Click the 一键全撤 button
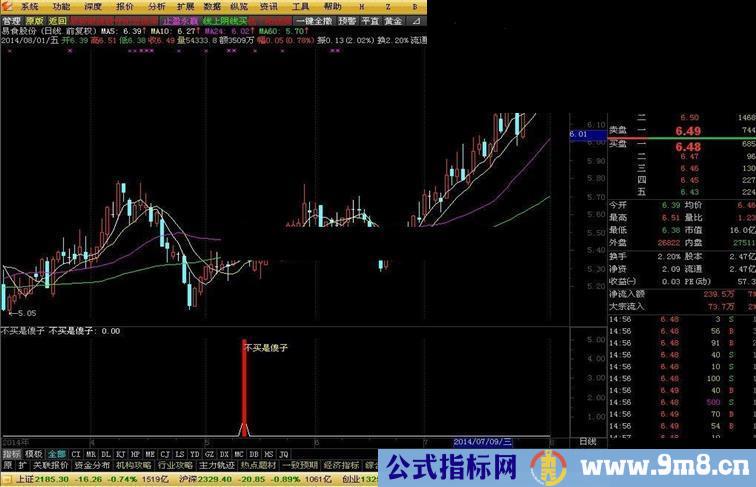 coord(314,19)
